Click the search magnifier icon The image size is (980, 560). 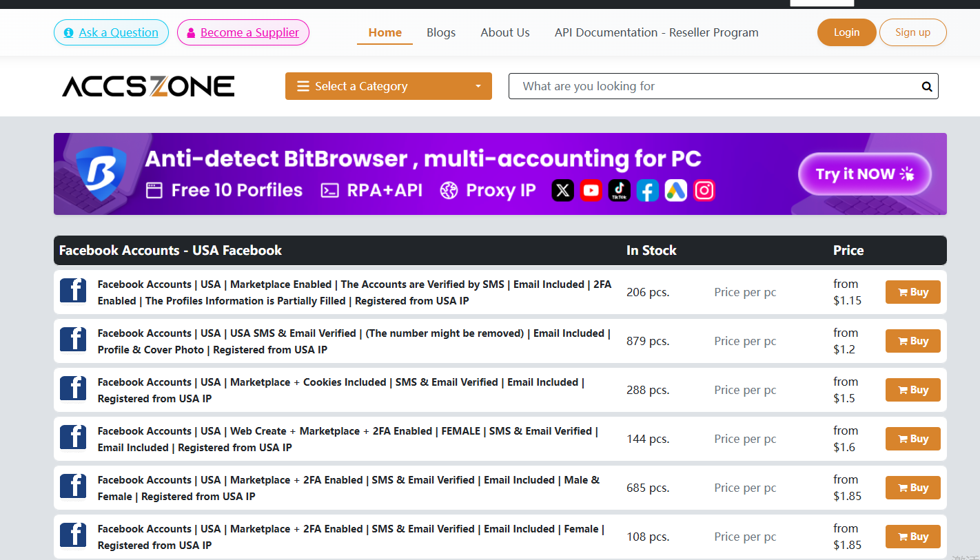tap(927, 87)
